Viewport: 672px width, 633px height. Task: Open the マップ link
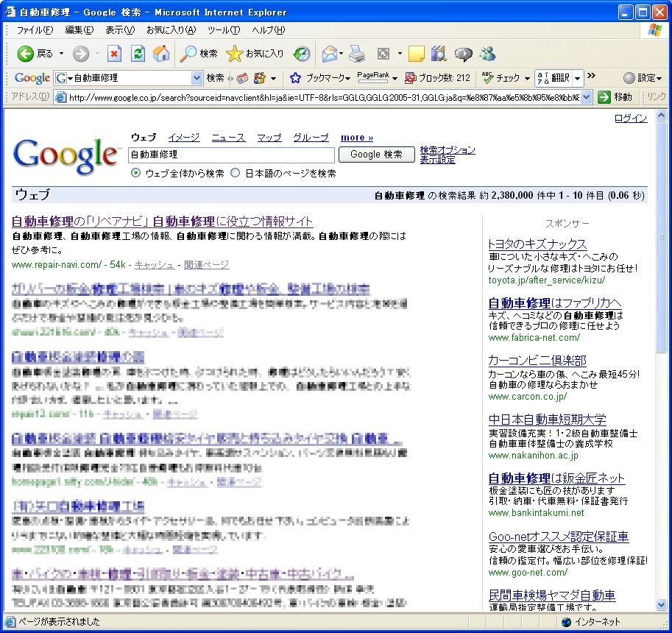269,138
